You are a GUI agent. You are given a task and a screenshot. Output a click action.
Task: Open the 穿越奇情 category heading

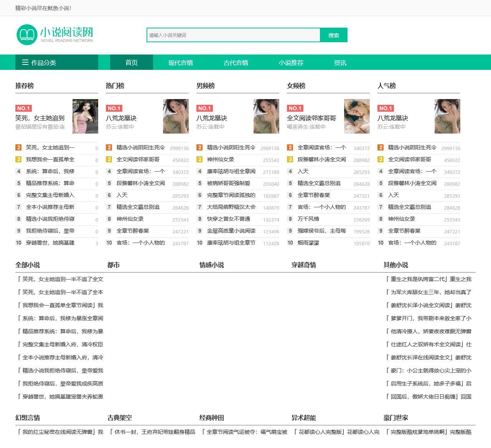[304, 265]
